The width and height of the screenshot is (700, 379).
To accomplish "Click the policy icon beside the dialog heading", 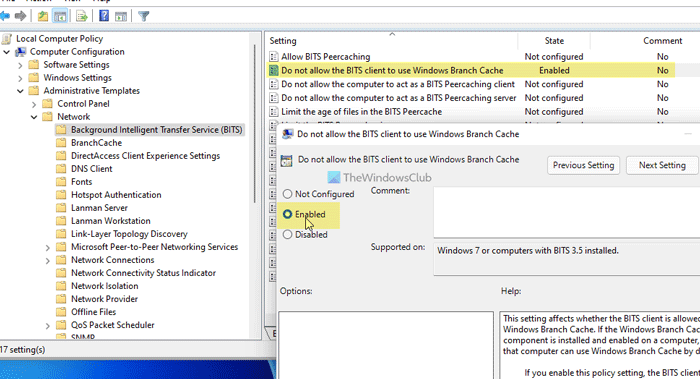I will click(286, 161).
